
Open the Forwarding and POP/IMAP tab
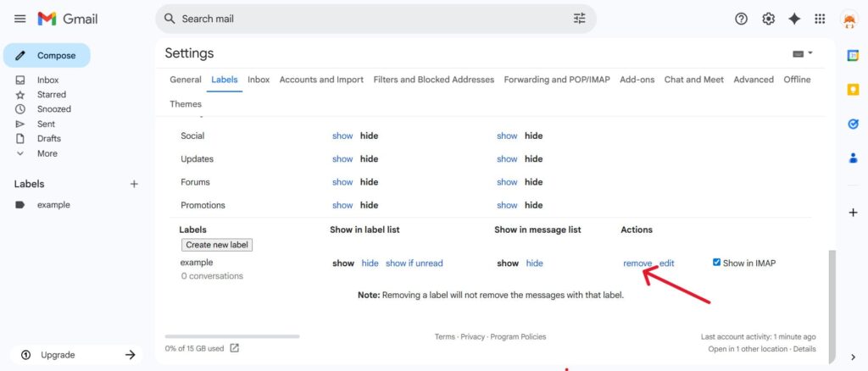point(556,80)
